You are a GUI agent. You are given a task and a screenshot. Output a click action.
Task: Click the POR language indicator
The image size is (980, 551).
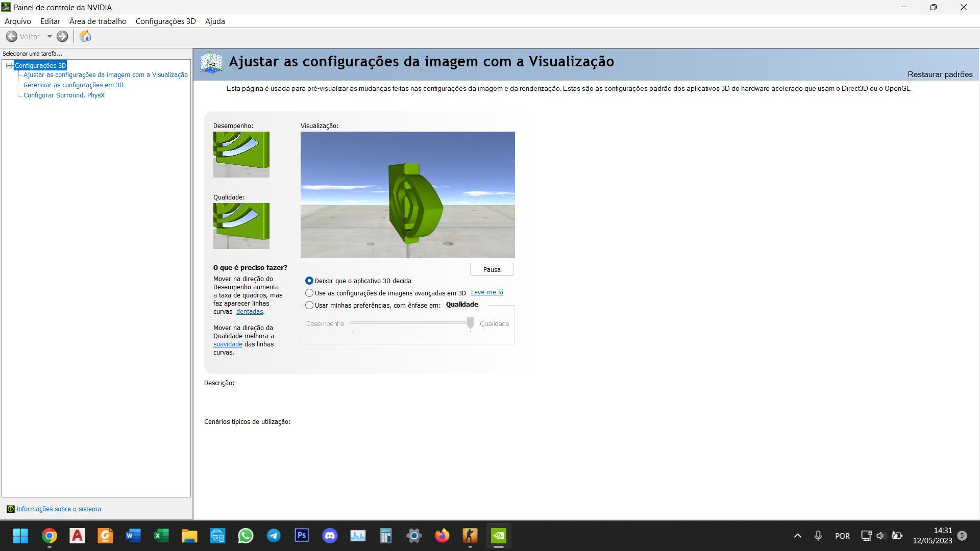pyautogui.click(x=842, y=536)
